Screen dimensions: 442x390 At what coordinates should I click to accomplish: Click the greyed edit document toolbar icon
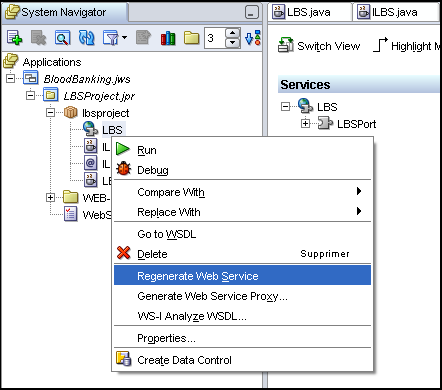coord(143,38)
